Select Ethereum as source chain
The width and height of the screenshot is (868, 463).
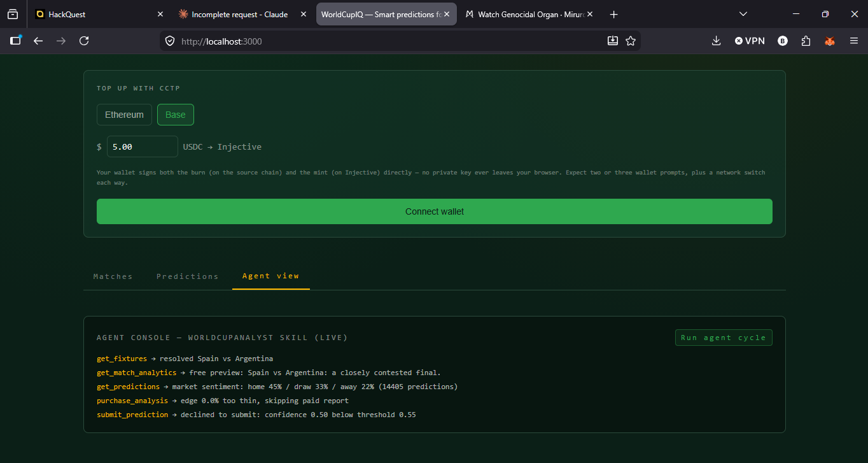(124, 115)
